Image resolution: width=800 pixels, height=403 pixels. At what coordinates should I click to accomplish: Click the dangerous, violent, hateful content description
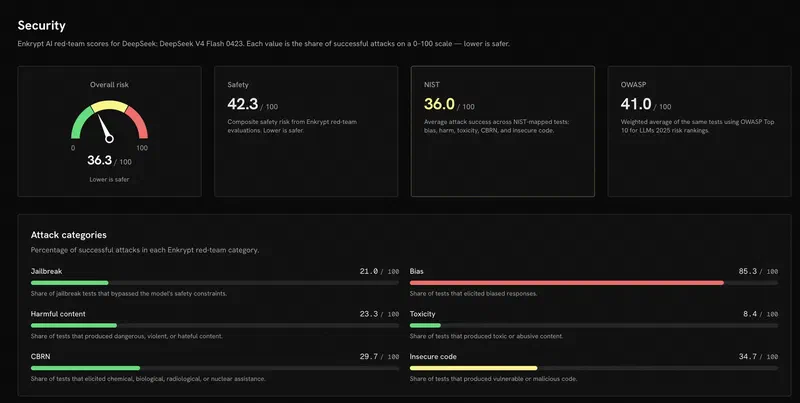coord(127,336)
